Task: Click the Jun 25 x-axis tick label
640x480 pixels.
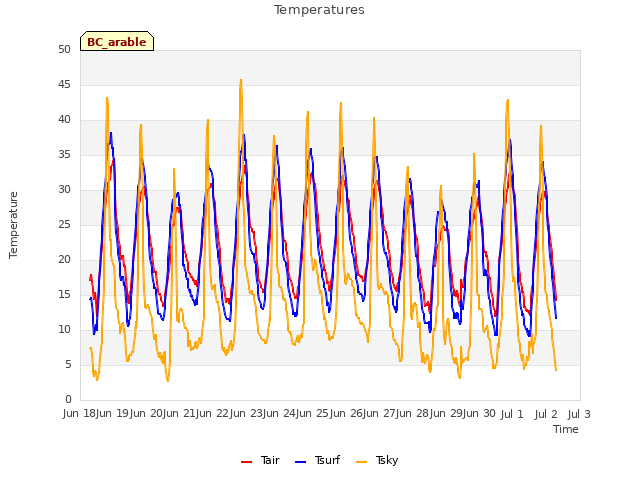Action: pos(313,414)
